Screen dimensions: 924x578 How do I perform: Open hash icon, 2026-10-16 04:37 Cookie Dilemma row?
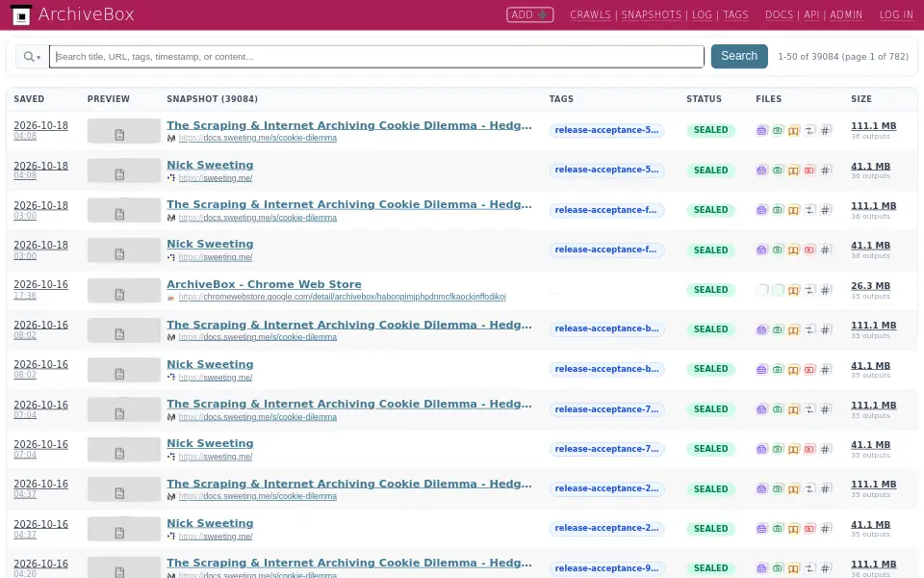pos(825,489)
